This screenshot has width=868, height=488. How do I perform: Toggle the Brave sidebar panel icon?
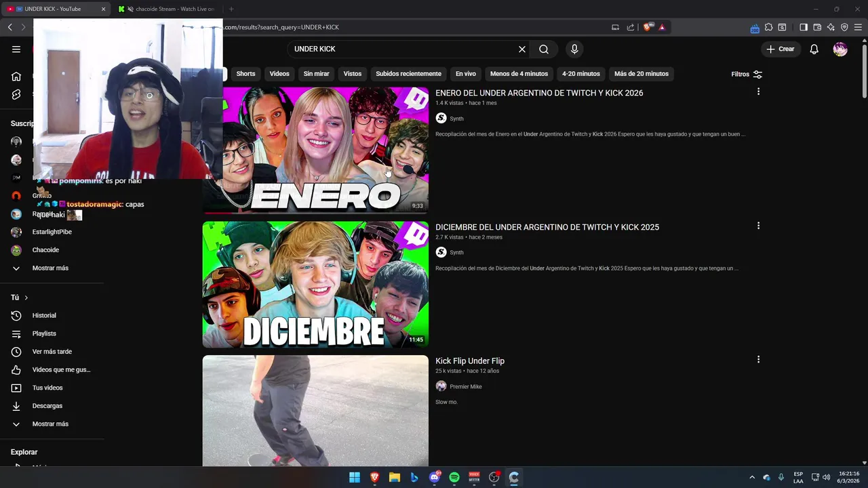coord(804,27)
